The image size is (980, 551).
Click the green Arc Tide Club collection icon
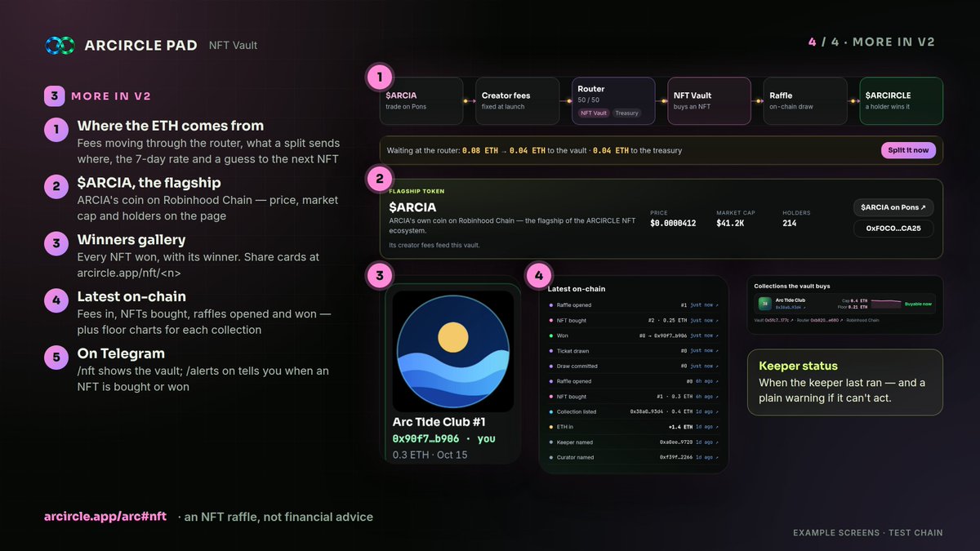point(765,304)
